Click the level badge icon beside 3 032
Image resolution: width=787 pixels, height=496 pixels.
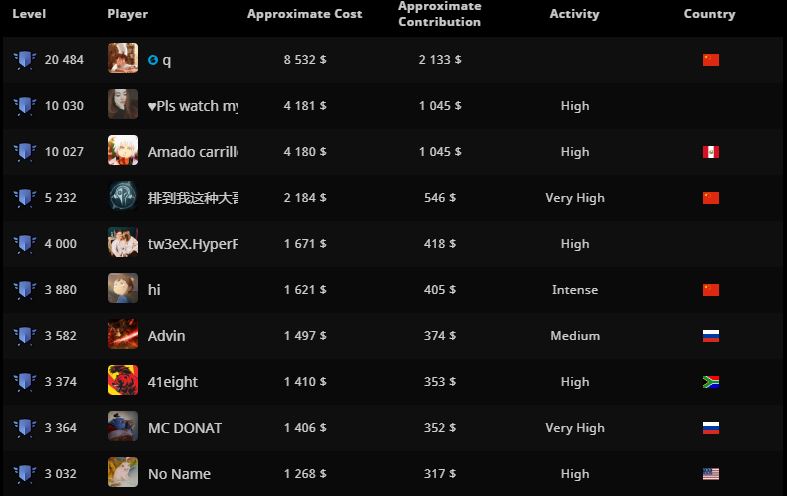[25, 474]
